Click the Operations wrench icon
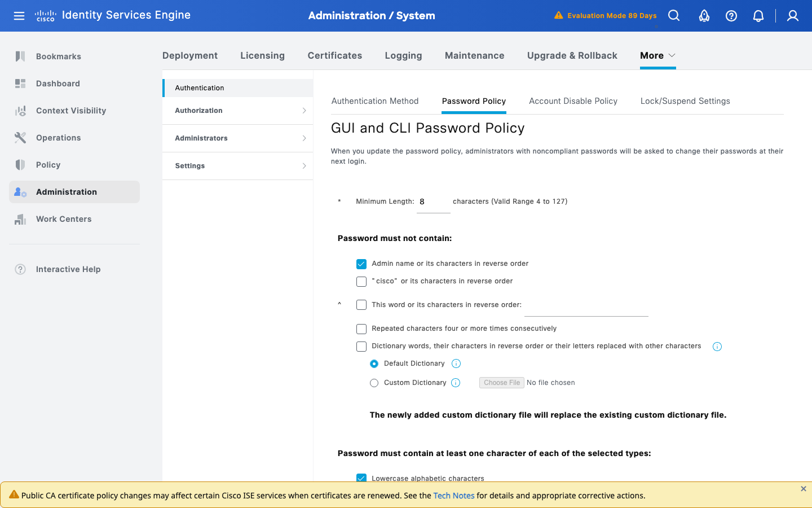The height and width of the screenshot is (508, 812). (20, 138)
